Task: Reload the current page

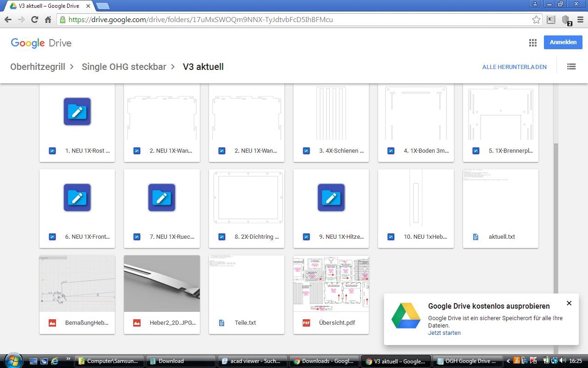Action: [x=34, y=20]
